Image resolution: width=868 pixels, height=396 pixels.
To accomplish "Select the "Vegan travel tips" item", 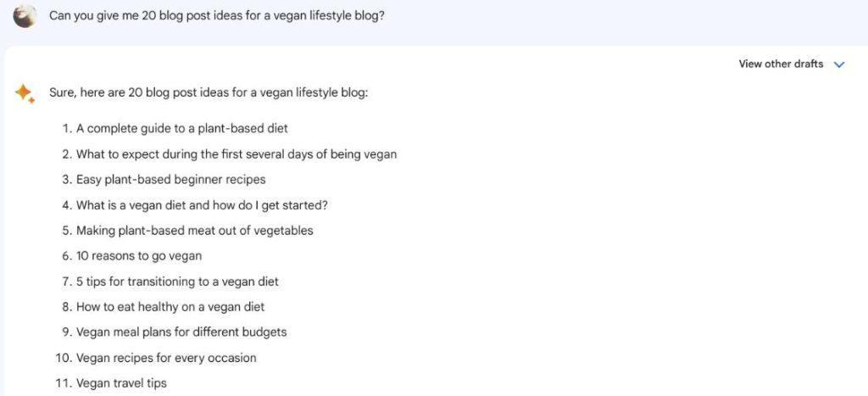I will coord(121,383).
